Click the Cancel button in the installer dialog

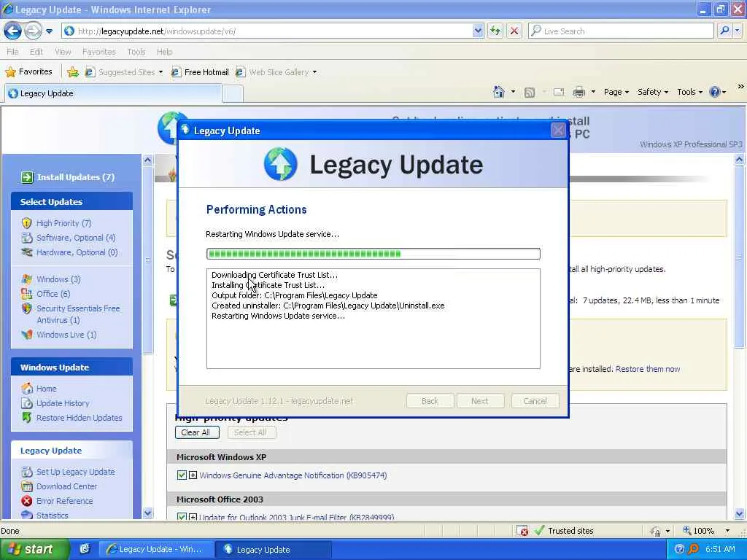coord(535,401)
